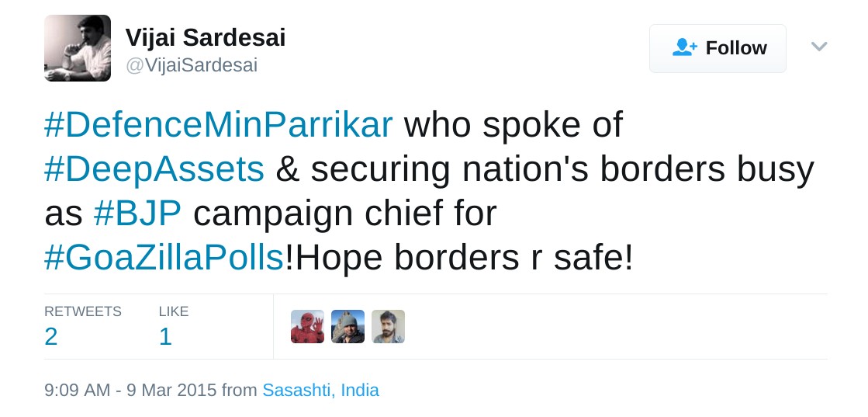Viewport: 868px width, 417px height.
Task: Click the Spider-Man avatar thumbnail
Action: point(307,327)
